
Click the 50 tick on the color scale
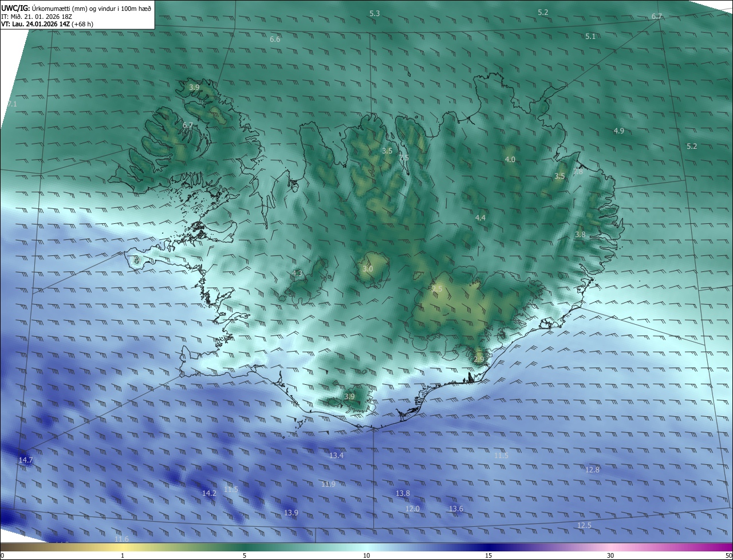pyautogui.click(x=728, y=555)
